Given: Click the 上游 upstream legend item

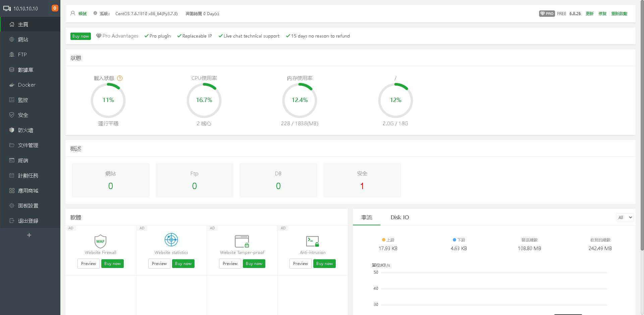Looking at the screenshot, I should coord(388,240).
